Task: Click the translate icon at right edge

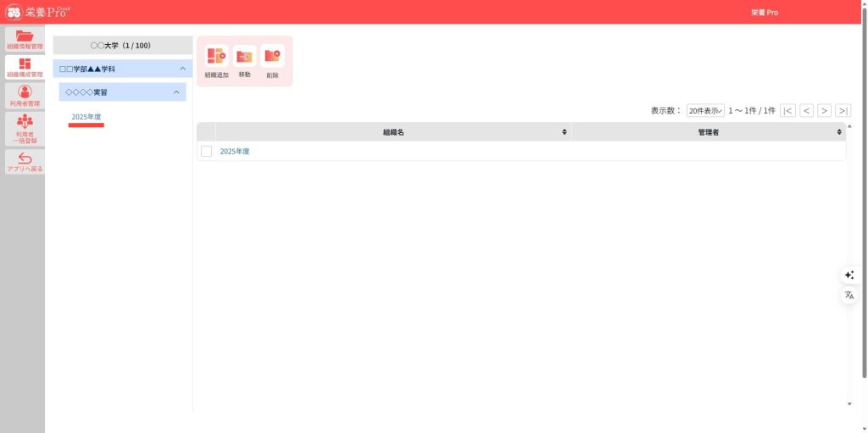Action: click(x=849, y=295)
